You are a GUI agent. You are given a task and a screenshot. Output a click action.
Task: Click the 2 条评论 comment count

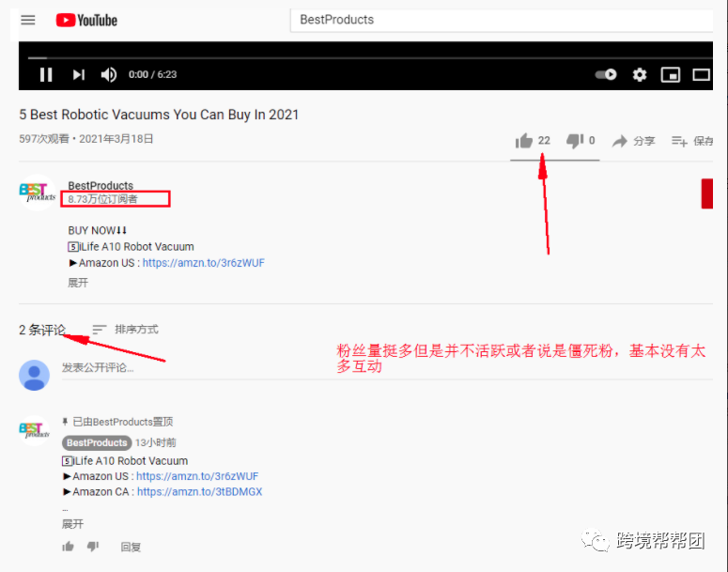pos(41,330)
